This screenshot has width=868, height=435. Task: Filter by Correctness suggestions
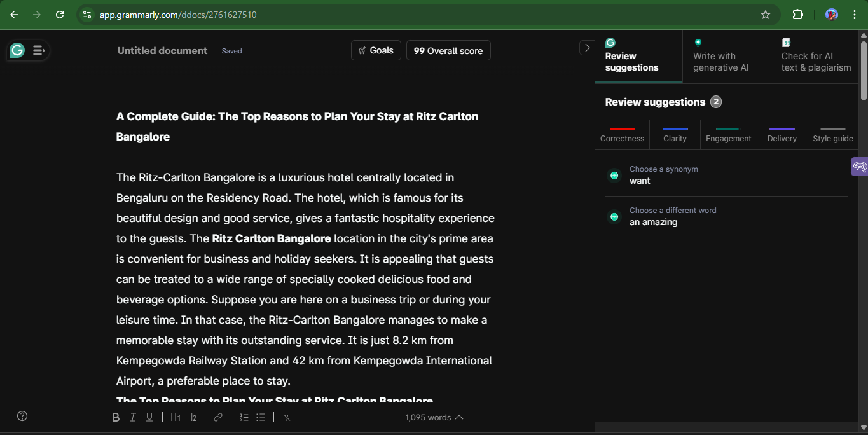click(x=622, y=135)
